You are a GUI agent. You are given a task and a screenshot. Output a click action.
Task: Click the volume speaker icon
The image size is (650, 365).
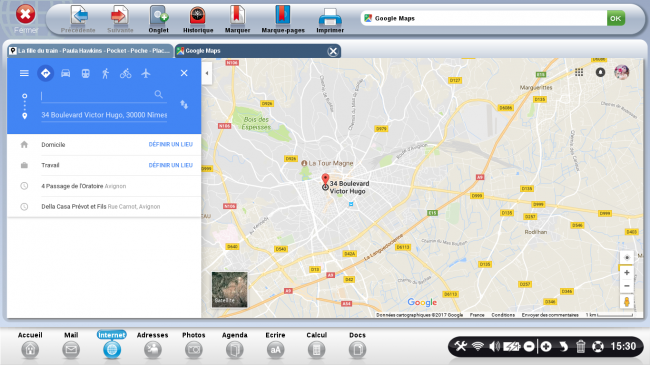[x=494, y=346]
